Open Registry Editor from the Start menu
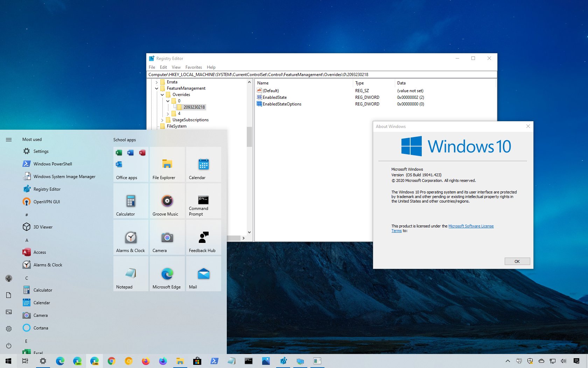This screenshot has height=368, width=588. [x=47, y=189]
